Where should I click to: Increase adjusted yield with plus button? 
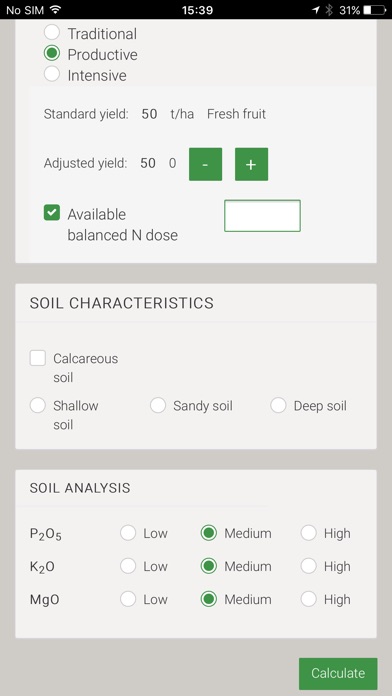point(251,164)
